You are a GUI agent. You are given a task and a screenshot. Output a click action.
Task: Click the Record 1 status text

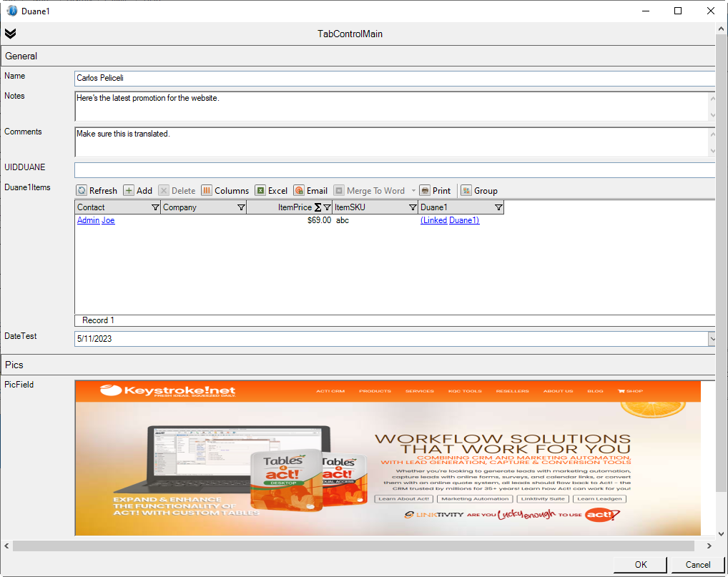(98, 320)
